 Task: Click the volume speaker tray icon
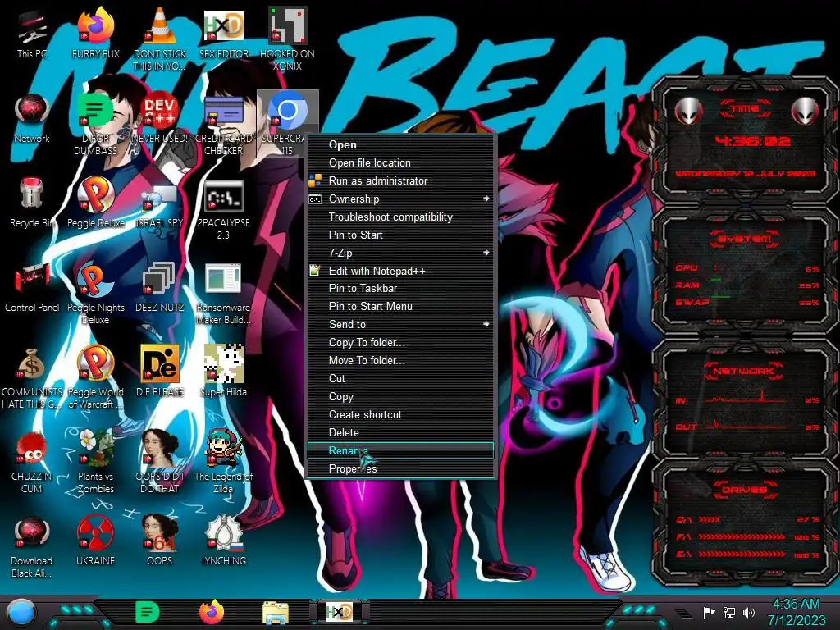[x=749, y=612]
